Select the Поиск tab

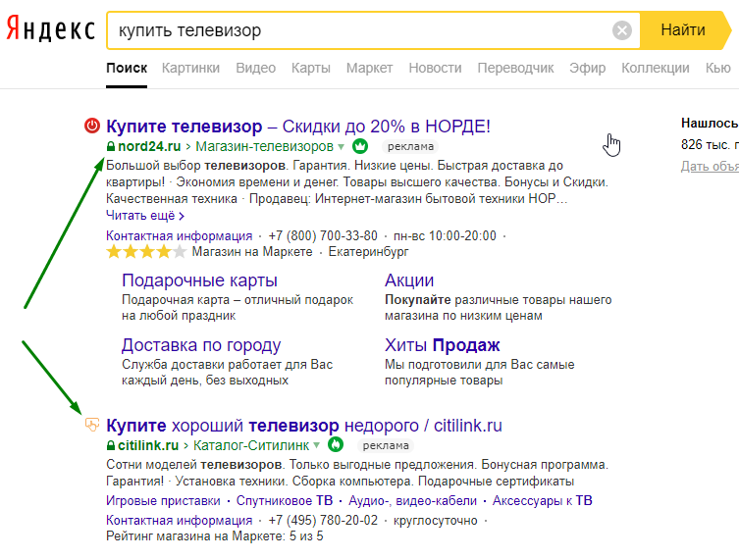point(127,68)
